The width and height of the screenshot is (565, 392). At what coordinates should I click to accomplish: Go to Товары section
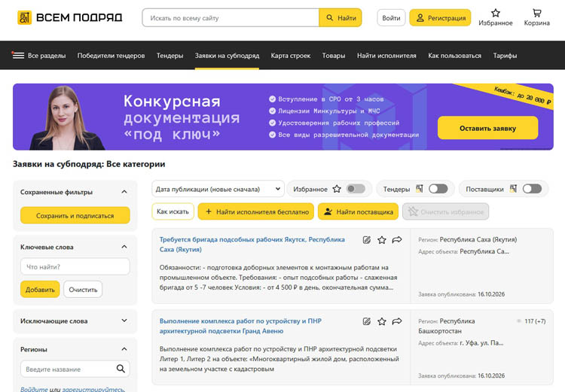(334, 56)
